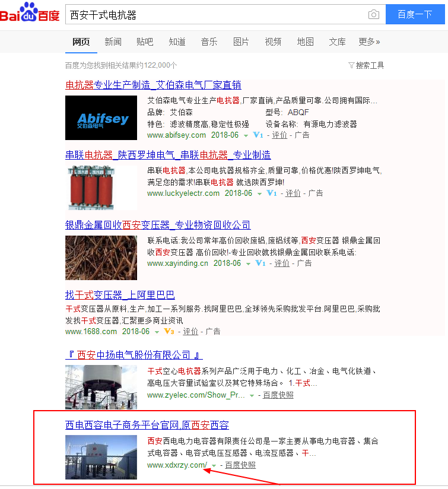This screenshot has height=489, width=448.
Task: Open 西电西容电子商务平台官网 result link
Action: [147, 425]
